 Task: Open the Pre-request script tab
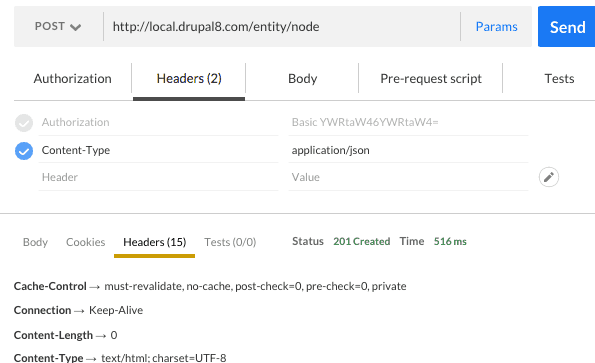tap(431, 79)
